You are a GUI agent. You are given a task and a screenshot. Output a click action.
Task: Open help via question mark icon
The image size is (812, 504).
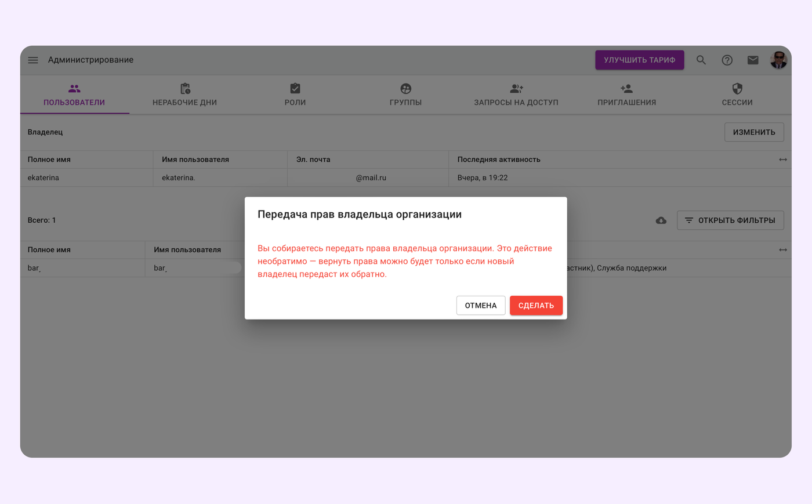(727, 60)
